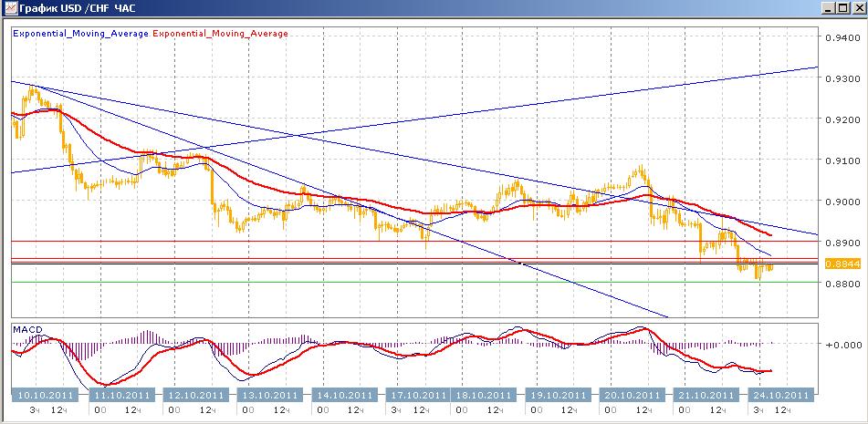Close the USD/CHF chart window
The width and height of the screenshot is (868, 424).
tap(857, 8)
